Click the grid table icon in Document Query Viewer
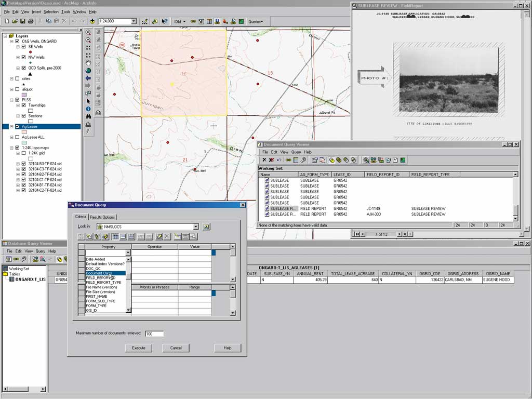The width and height of the screenshot is (532, 399). [x=296, y=160]
